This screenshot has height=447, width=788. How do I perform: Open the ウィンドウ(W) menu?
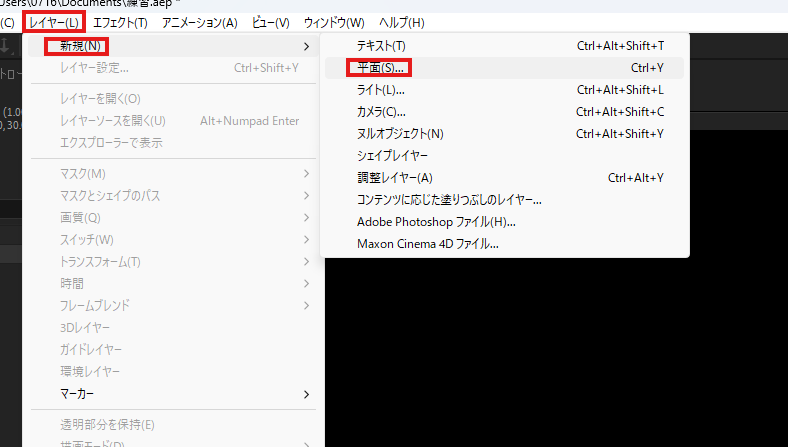tap(334, 22)
